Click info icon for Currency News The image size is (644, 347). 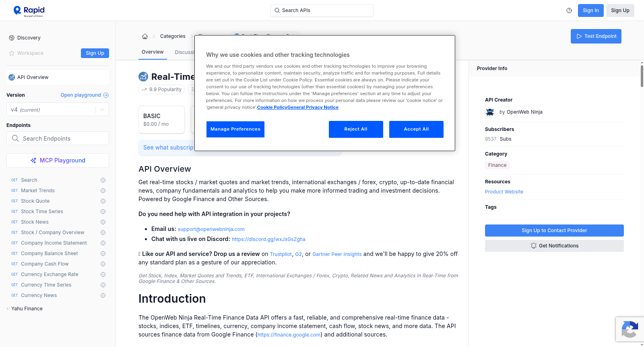click(103, 295)
